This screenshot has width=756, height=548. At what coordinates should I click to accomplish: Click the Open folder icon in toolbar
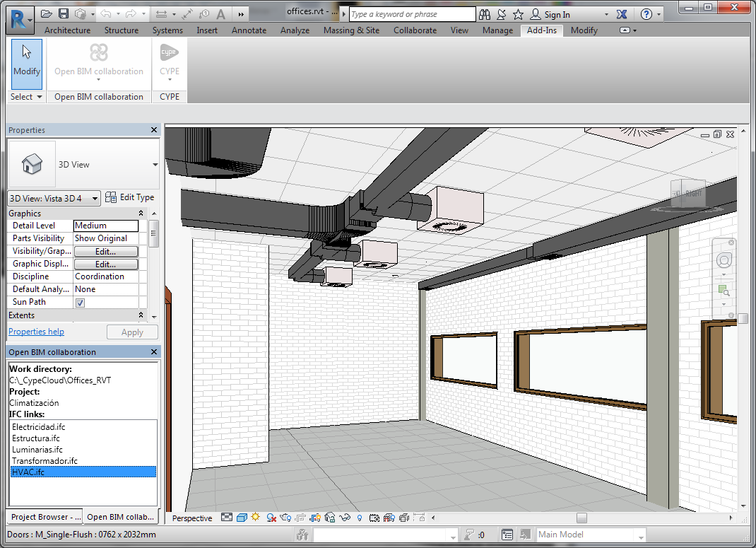pos(47,14)
